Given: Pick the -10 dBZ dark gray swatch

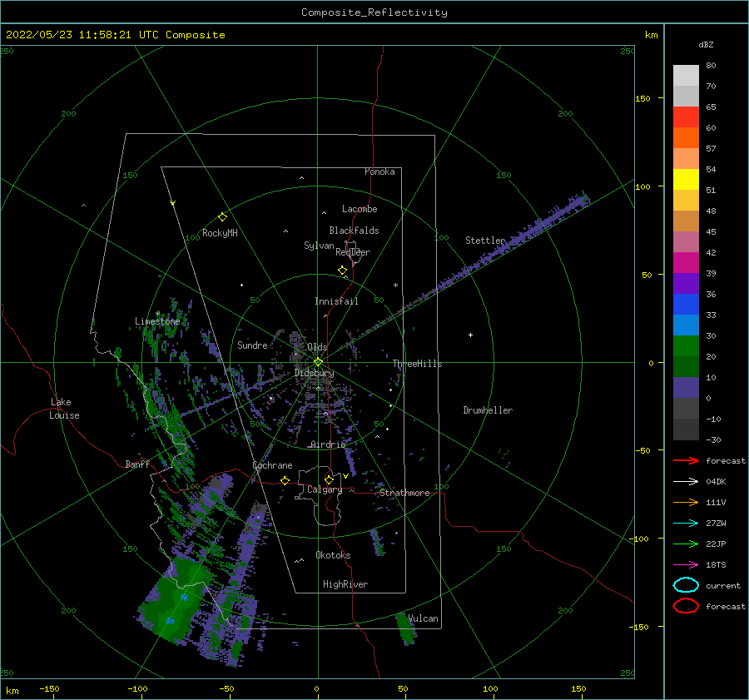Looking at the screenshot, I should [x=686, y=429].
